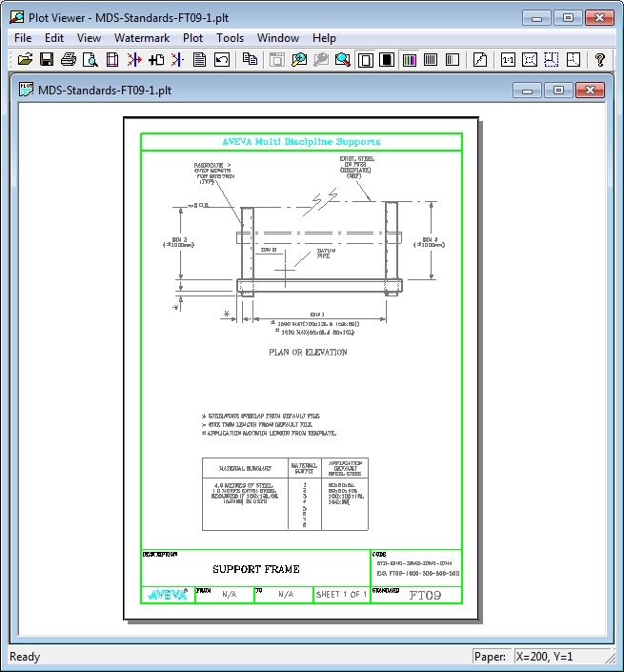Viewport: 624px width, 672px height.
Task: Print the plot with the printer icon
Action: point(69,59)
